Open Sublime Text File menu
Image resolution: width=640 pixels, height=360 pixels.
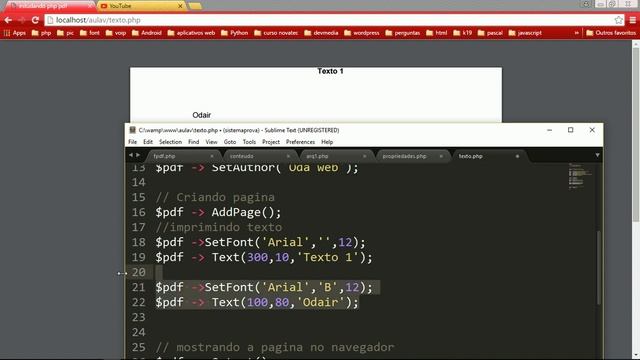[133, 142]
